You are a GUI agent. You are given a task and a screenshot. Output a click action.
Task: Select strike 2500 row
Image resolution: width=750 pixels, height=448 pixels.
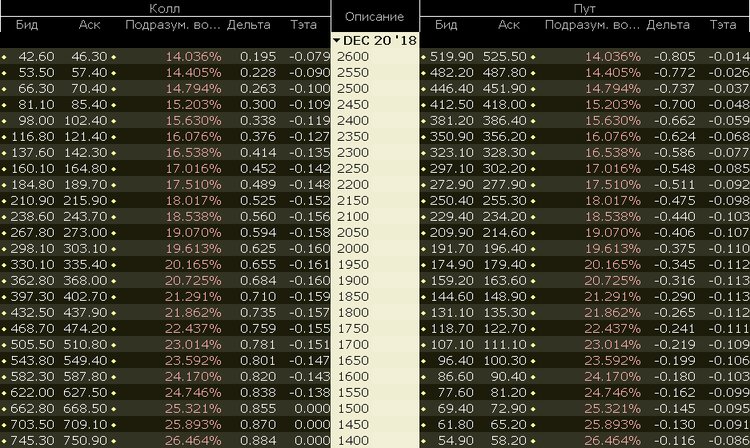click(x=353, y=88)
